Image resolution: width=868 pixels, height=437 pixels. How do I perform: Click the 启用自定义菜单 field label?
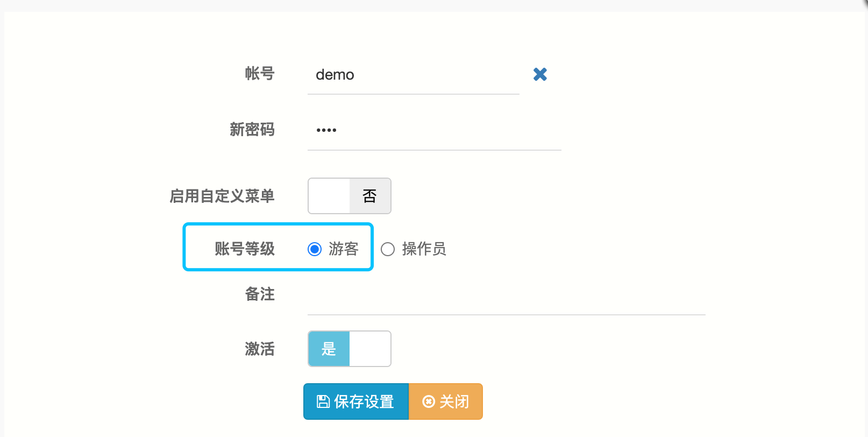[x=222, y=196]
